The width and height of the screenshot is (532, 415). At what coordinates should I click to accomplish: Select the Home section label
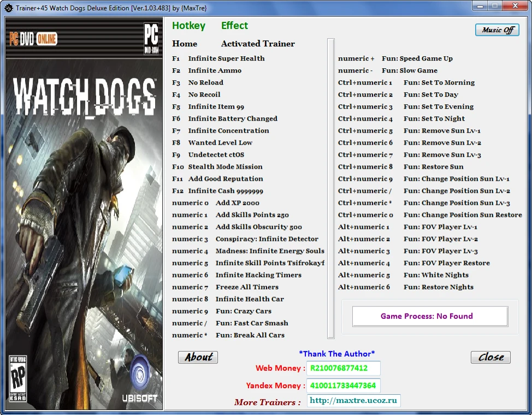(184, 44)
